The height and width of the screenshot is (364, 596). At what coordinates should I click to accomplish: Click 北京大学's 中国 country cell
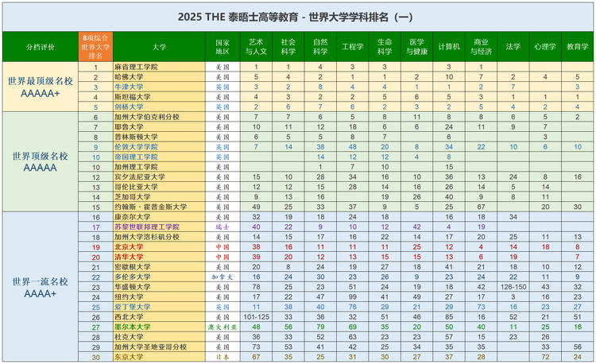(223, 247)
